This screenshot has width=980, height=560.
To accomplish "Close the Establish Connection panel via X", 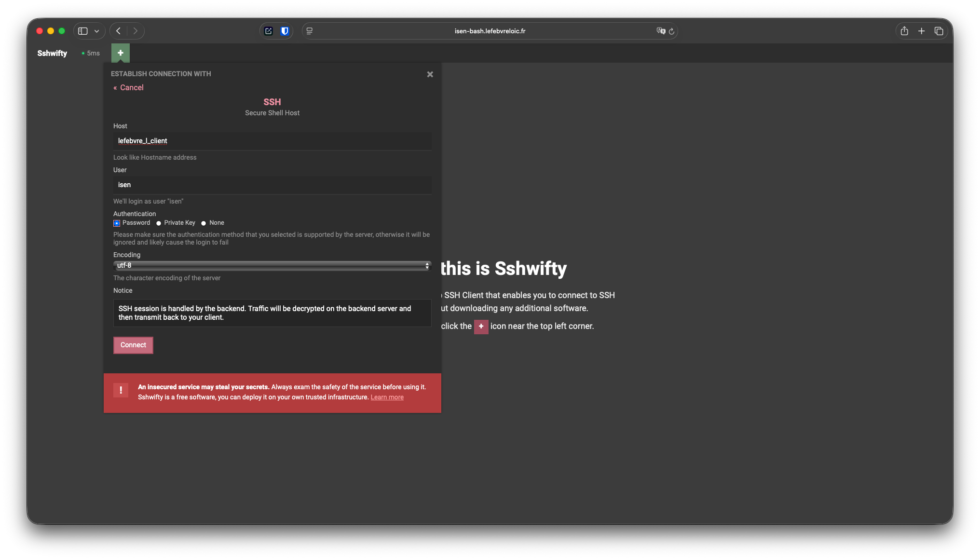I will point(430,74).
